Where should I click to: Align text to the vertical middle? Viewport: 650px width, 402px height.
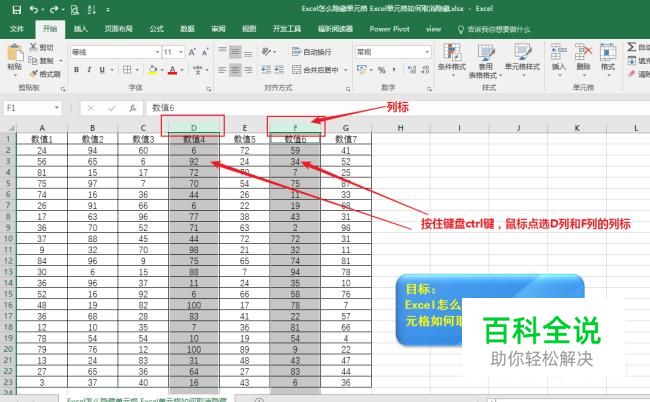coord(235,52)
